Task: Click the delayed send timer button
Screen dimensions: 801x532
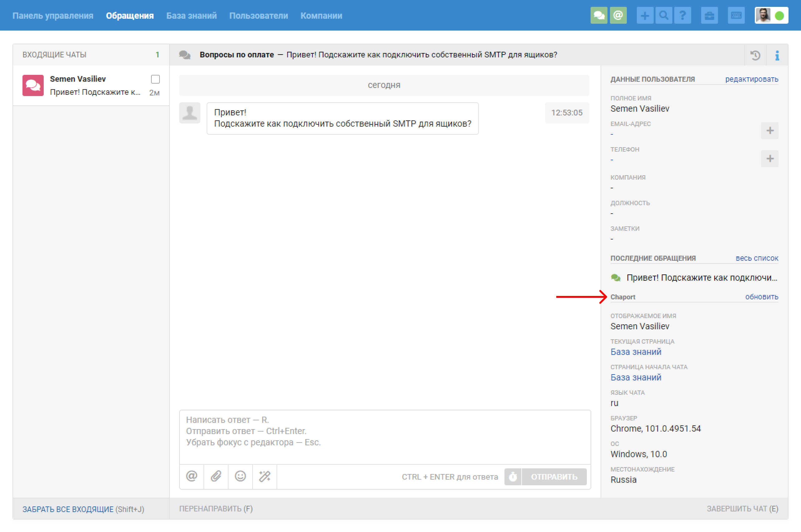Action: (513, 477)
